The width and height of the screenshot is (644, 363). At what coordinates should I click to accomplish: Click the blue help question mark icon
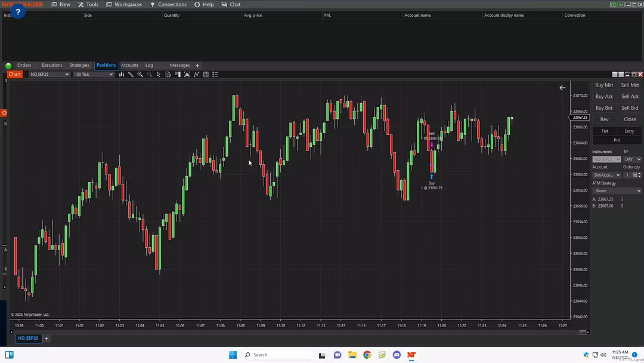[18, 11]
